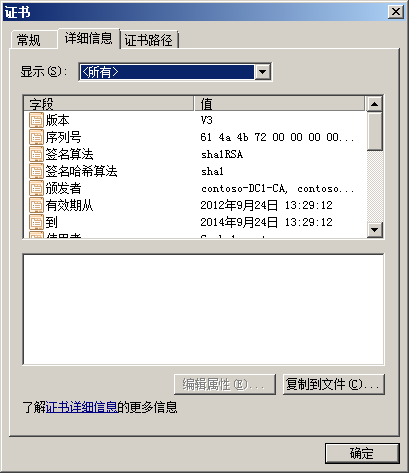Click the 字段 column header

(x=109, y=104)
